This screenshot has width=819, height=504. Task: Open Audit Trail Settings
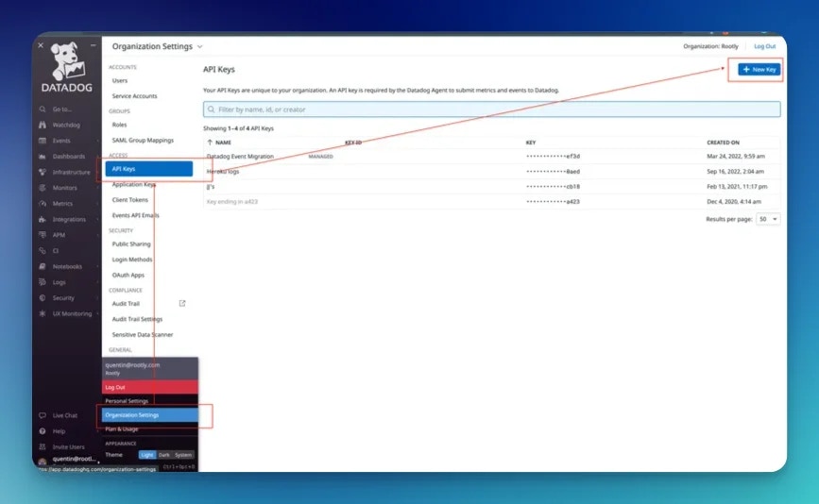[137, 319]
